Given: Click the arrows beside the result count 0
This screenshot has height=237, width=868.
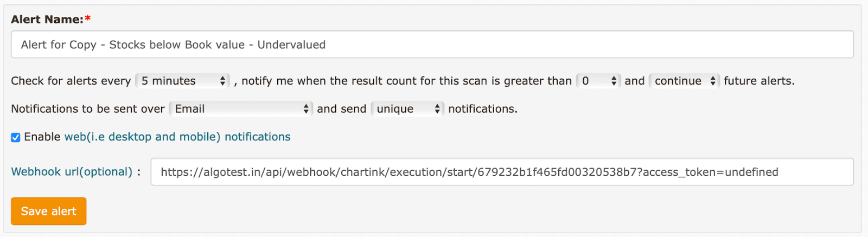Looking at the screenshot, I should coord(614,81).
